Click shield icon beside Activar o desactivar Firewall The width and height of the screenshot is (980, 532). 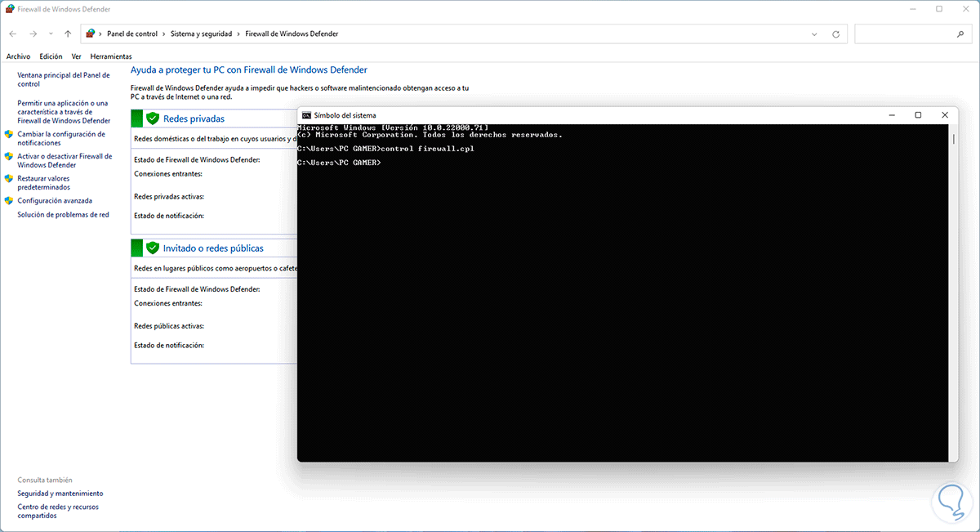pos(9,156)
